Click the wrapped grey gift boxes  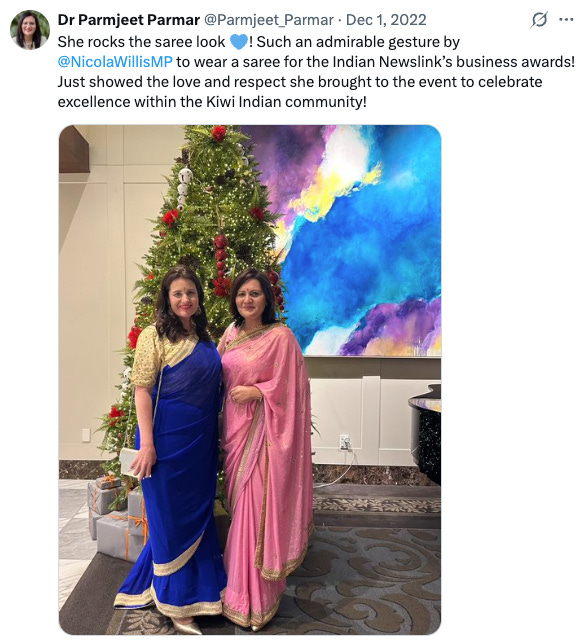click(114, 518)
